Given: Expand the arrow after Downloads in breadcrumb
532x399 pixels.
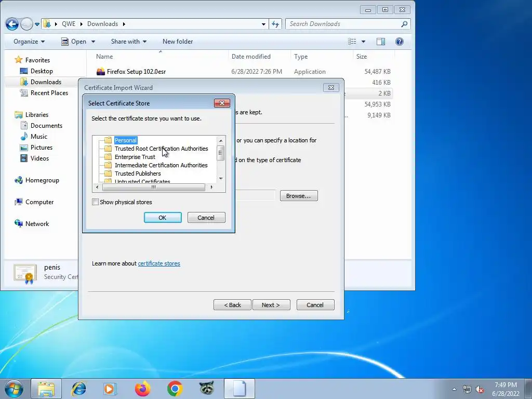Looking at the screenshot, I should (124, 24).
